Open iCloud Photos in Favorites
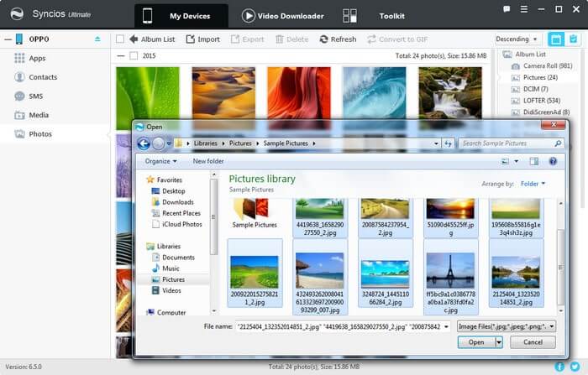588x375 pixels. pos(176,224)
